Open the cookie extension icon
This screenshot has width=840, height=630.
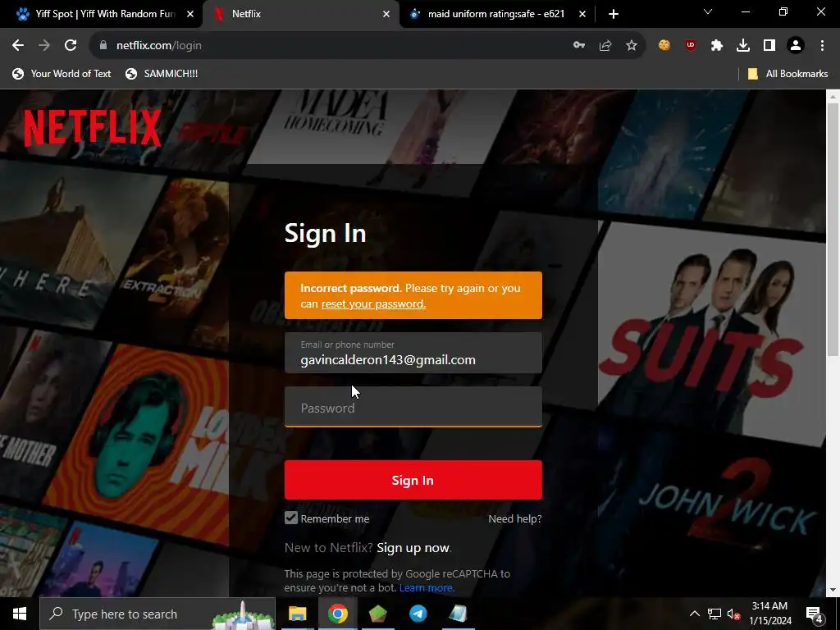coord(664,46)
